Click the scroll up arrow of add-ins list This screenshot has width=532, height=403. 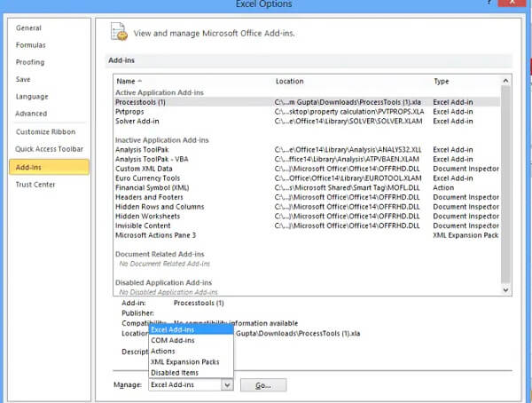[x=505, y=81]
